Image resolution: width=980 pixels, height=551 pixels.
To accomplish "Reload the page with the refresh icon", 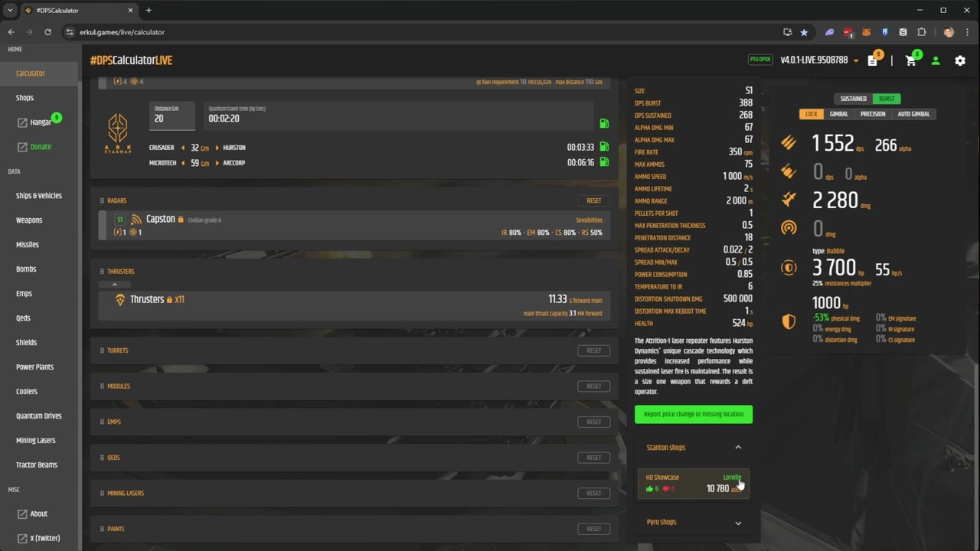I will coord(47,32).
